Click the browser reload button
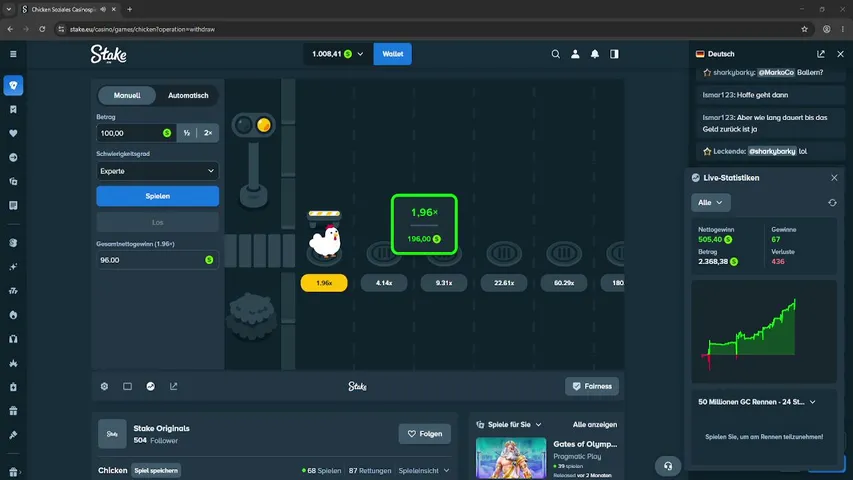Viewport: 853px width, 480px height. 42,29
